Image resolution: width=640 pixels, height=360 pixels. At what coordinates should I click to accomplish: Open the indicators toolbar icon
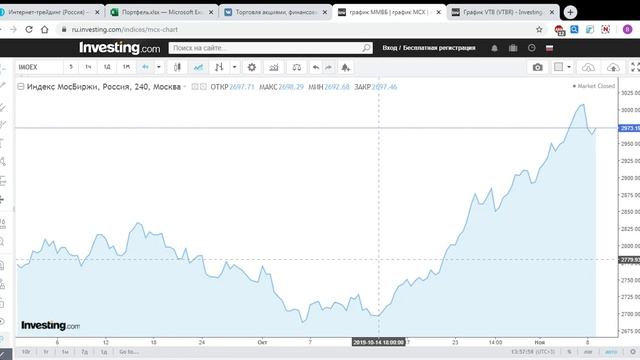pyautogui.click(x=274, y=67)
